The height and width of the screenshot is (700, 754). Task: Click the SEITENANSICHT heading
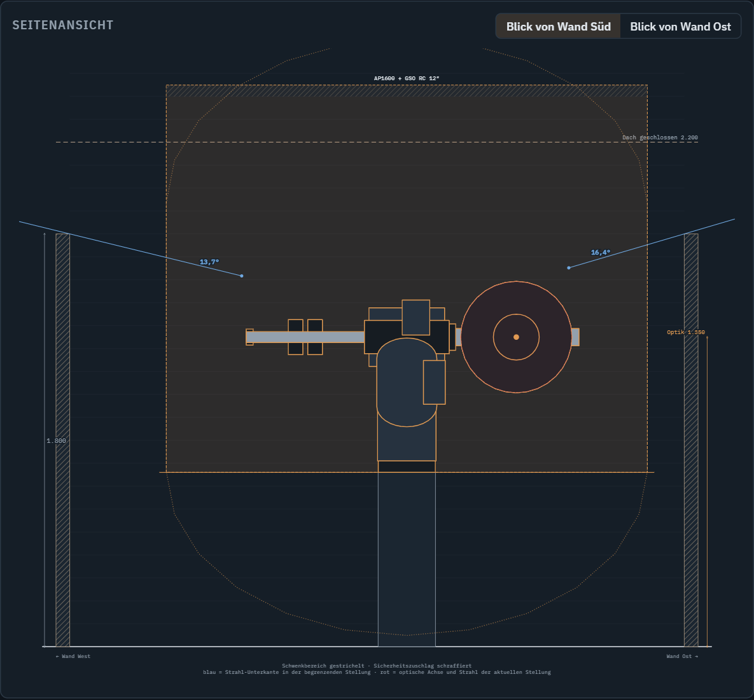tap(63, 25)
